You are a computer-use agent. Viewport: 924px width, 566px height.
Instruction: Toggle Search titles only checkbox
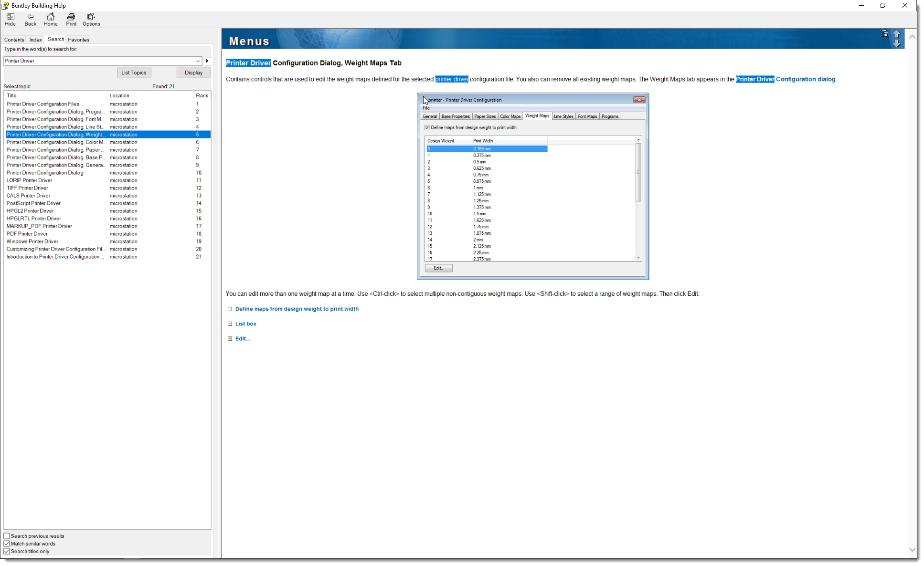tap(7, 551)
